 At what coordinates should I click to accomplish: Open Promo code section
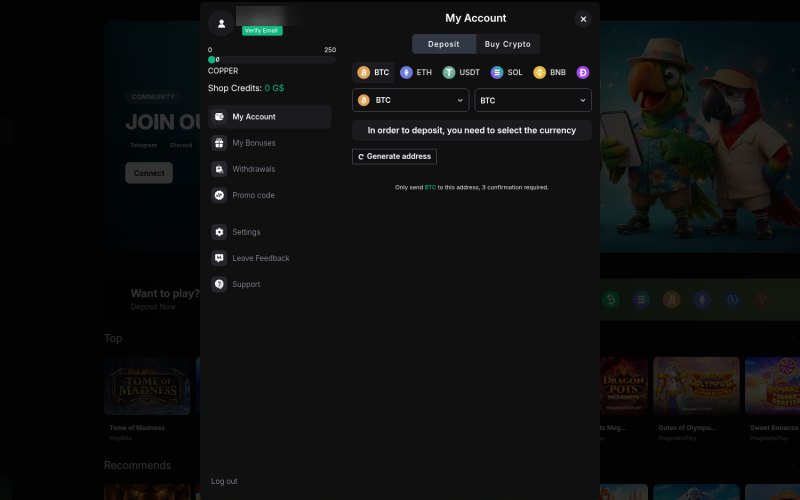[269, 195]
